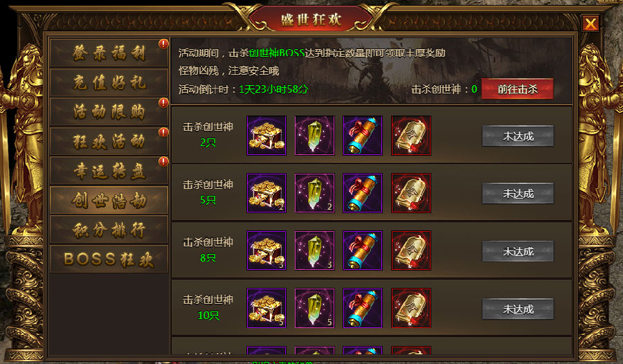The height and width of the screenshot is (364, 623).
Task: Click 未达成 button for 10只 reward
Action: tap(518, 309)
